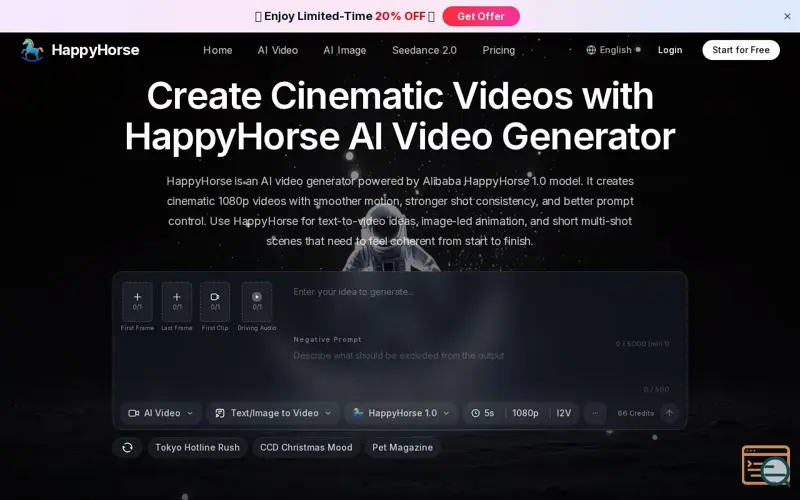Expand the Text/Image to Video dropdown
The image size is (800, 500).
pyautogui.click(x=273, y=413)
